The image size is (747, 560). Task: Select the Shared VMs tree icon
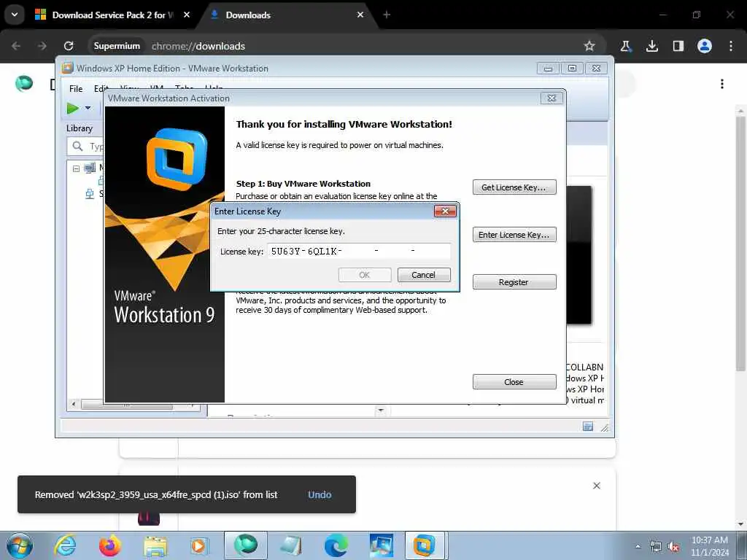(x=90, y=194)
